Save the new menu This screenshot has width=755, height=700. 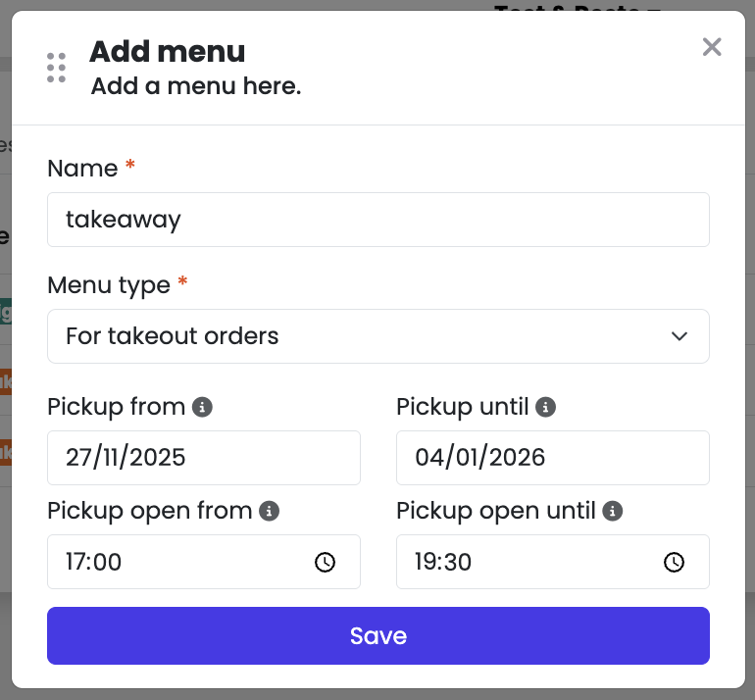(378, 636)
